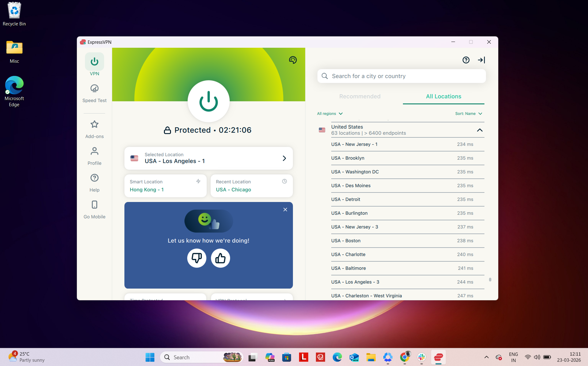Image resolution: width=588 pixels, height=366 pixels.
Task: Open the Recycle Bin desktop icon
Action: click(x=14, y=14)
